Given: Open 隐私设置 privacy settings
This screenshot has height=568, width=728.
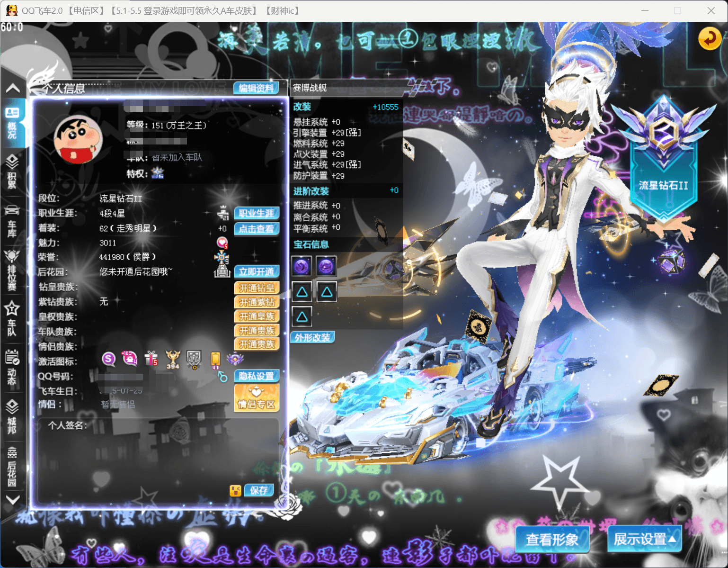Looking at the screenshot, I should click(x=257, y=376).
